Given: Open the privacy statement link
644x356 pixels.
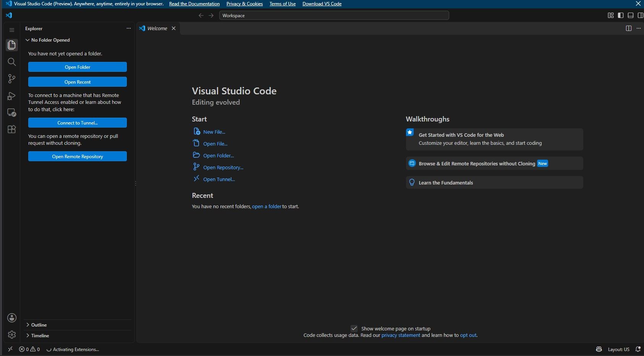Looking at the screenshot, I should click(401, 335).
